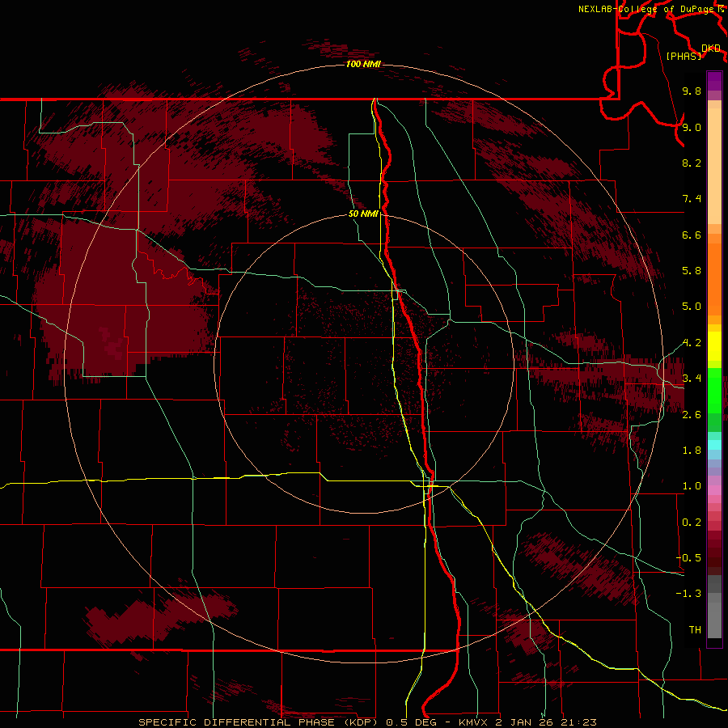This screenshot has width=728, height=728.
Task: Click the NEXLAB-College of DuPage label
Action: point(647,9)
